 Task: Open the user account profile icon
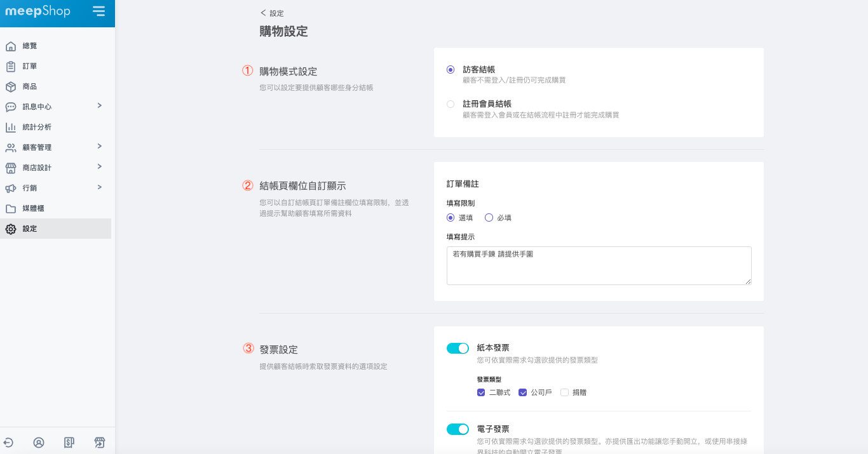point(39,443)
